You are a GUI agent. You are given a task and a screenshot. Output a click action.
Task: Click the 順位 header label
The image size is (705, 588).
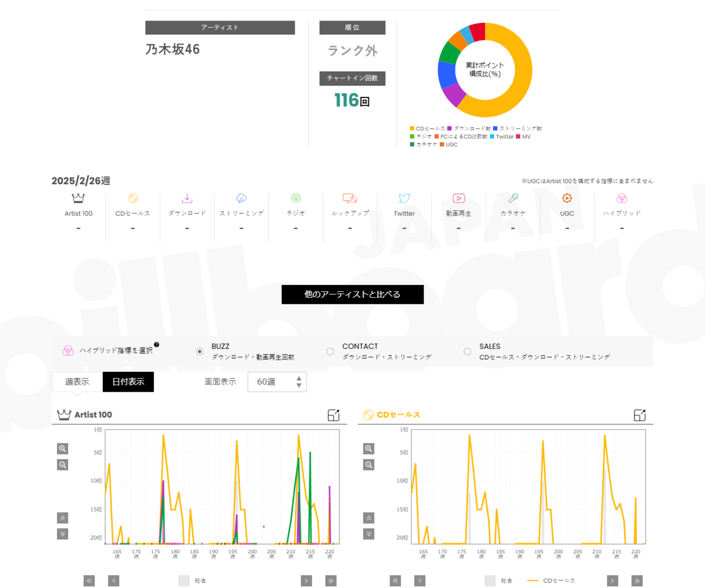[352, 28]
